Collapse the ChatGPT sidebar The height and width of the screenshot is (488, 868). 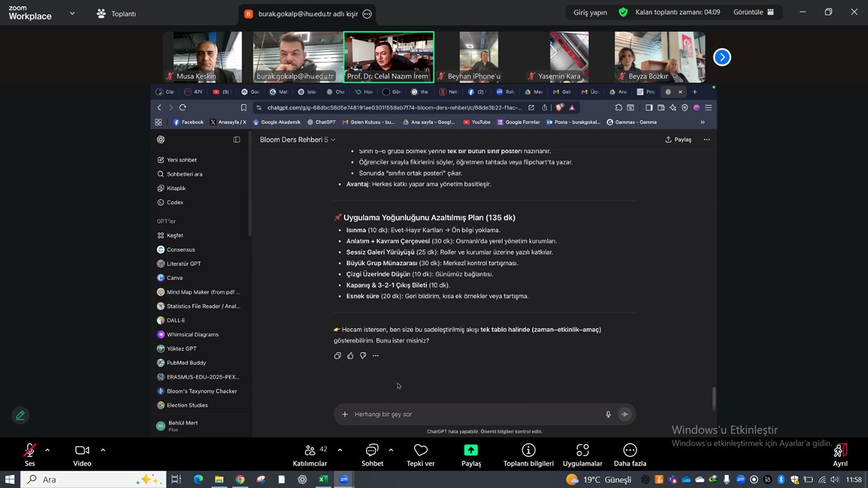(x=237, y=140)
